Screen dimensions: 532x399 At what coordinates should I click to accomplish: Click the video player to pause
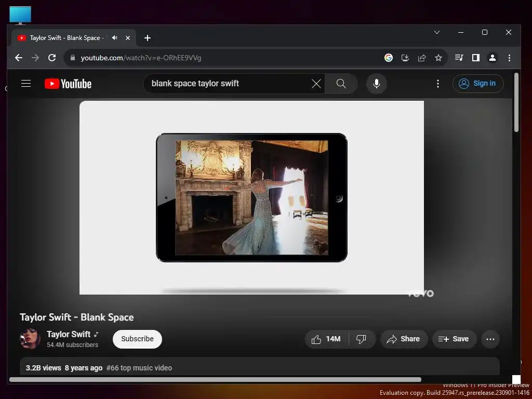click(x=251, y=197)
